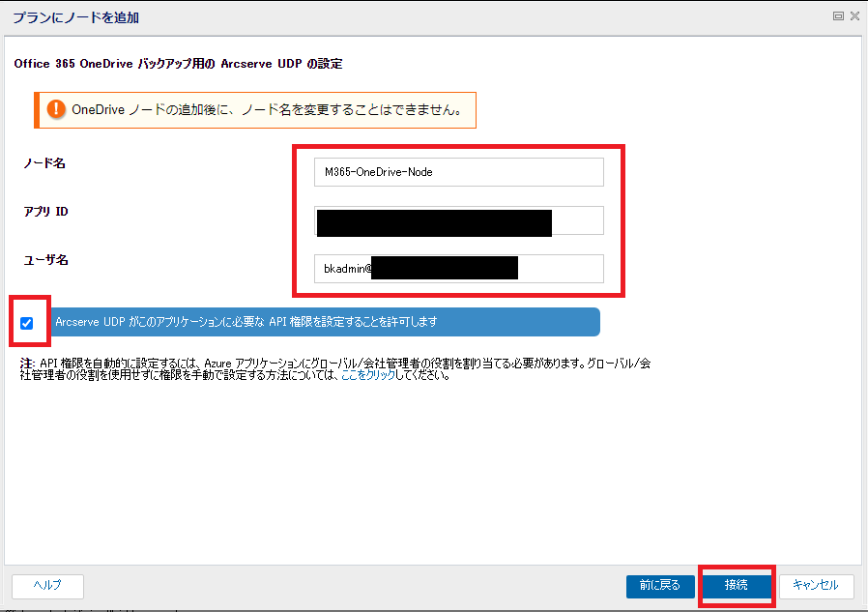Close the プランにノードを追加 dialog
Screen dimensions: 868x612
(x=855, y=16)
